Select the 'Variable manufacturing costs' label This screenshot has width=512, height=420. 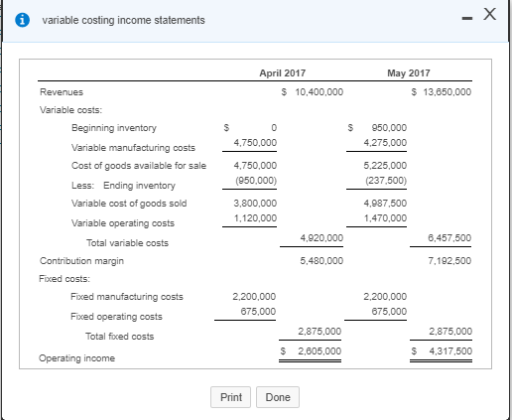133,148
